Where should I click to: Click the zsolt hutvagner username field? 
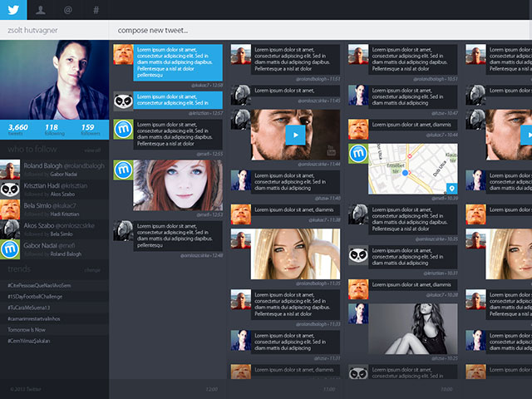pos(54,30)
